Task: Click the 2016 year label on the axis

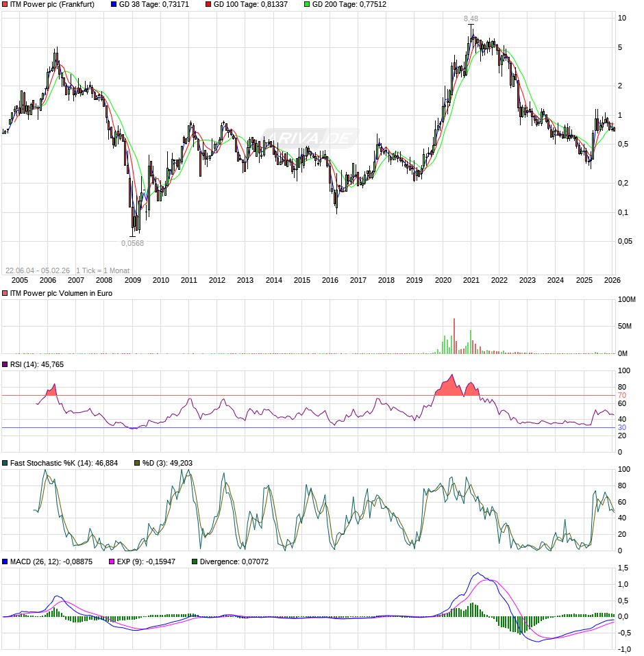Action: pyautogui.click(x=330, y=280)
